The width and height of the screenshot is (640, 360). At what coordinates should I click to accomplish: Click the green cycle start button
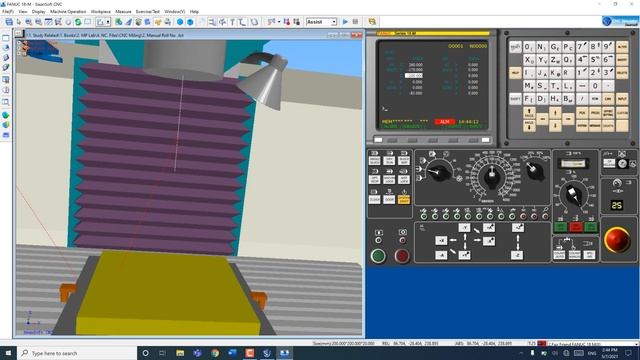coord(378,256)
